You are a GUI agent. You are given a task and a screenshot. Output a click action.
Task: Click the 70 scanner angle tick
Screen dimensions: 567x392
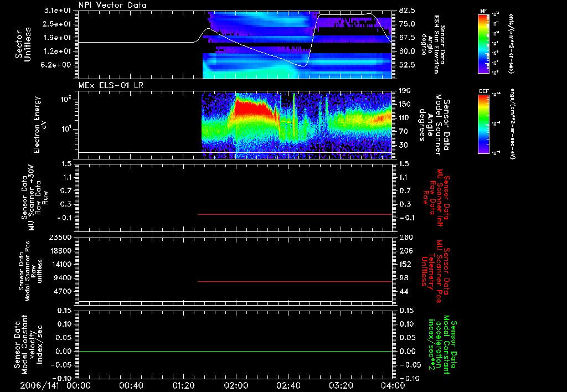tap(404, 131)
